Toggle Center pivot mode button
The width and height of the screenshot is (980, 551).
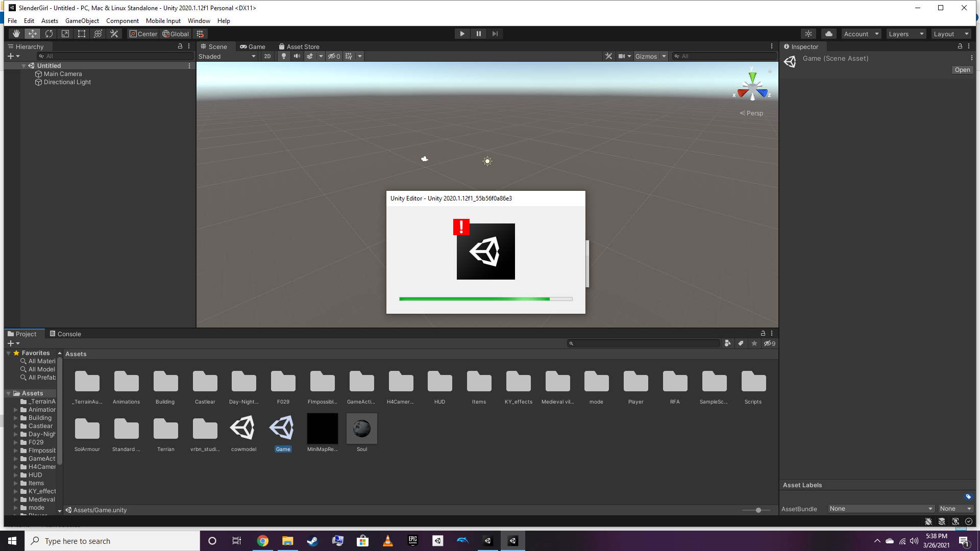[143, 34]
